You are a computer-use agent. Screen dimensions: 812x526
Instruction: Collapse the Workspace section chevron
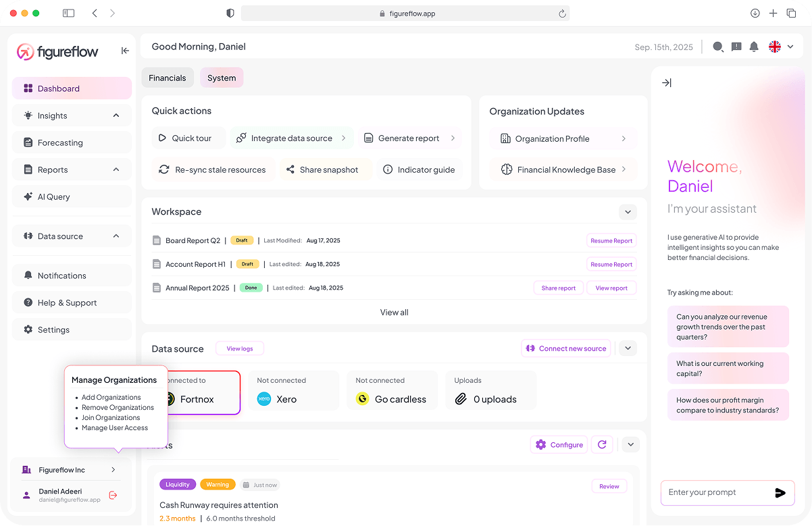click(x=628, y=212)
